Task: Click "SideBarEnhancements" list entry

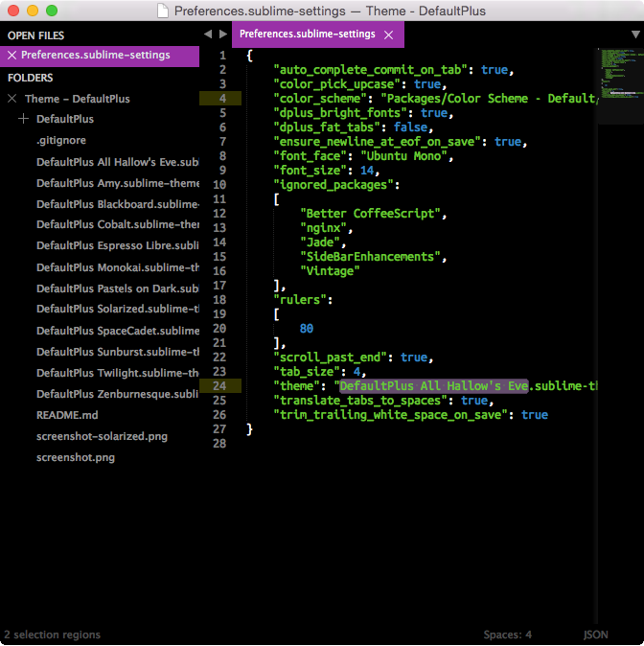Action: [371, 257]
